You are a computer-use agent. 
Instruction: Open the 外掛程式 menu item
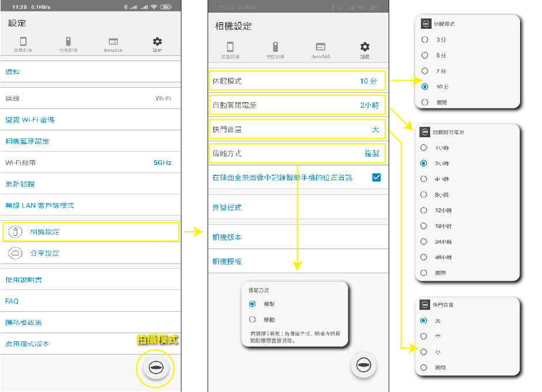(297, 207)
